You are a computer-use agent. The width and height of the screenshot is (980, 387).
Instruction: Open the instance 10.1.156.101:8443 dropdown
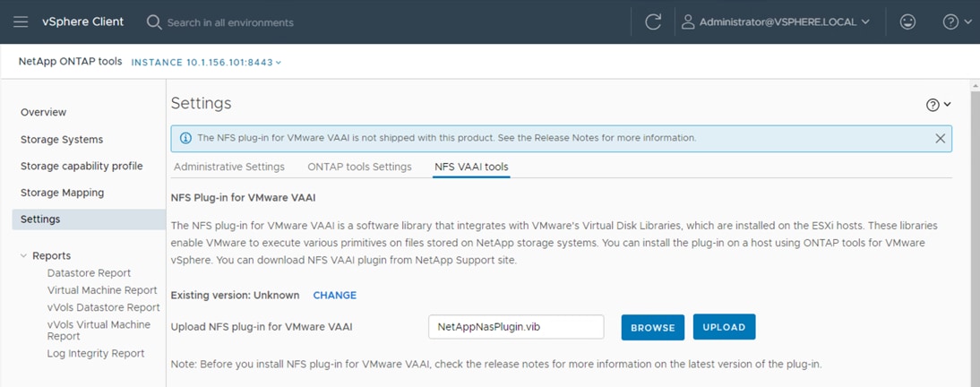pos(207,62)
